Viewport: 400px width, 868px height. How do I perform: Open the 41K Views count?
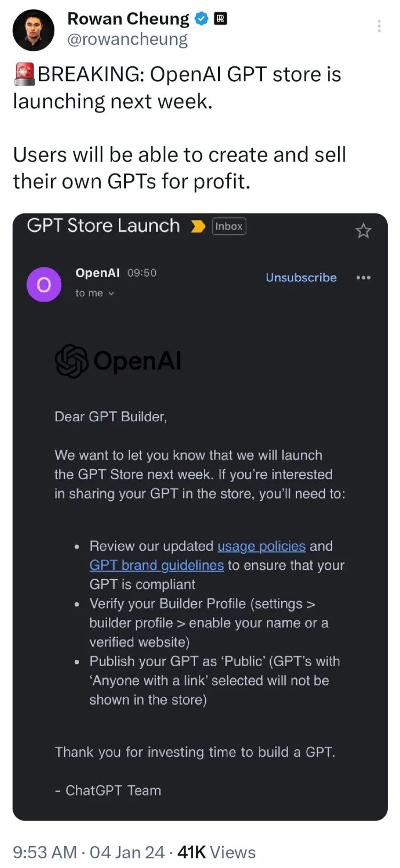point(216,852)
